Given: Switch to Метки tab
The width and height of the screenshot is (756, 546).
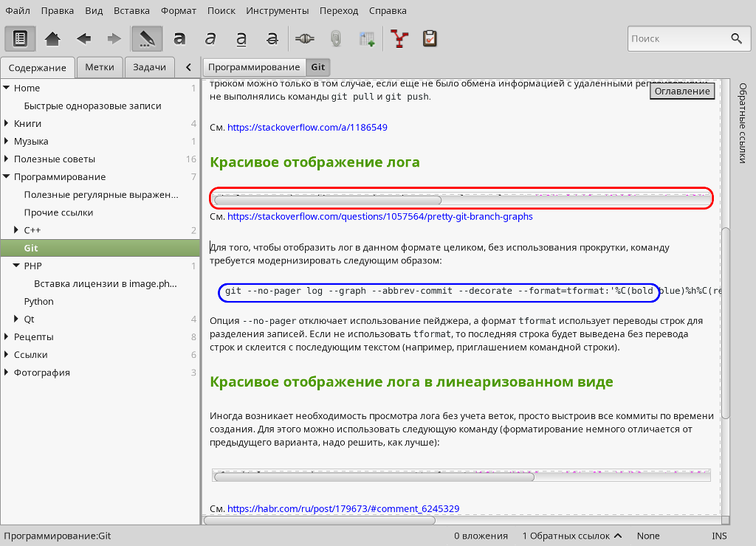Looking at the screenshot, I should (x=100, y=67).
